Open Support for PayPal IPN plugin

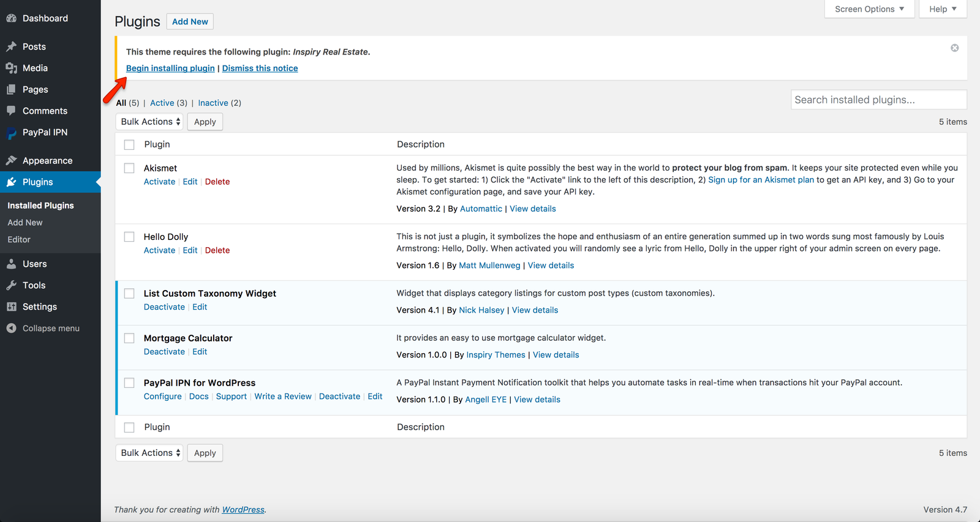232,397
